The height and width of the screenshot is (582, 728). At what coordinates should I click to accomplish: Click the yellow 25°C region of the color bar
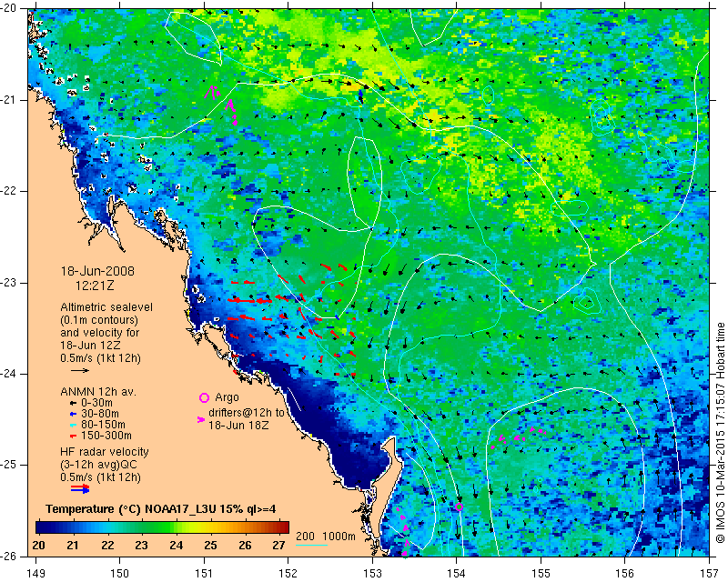click(210, 527)
